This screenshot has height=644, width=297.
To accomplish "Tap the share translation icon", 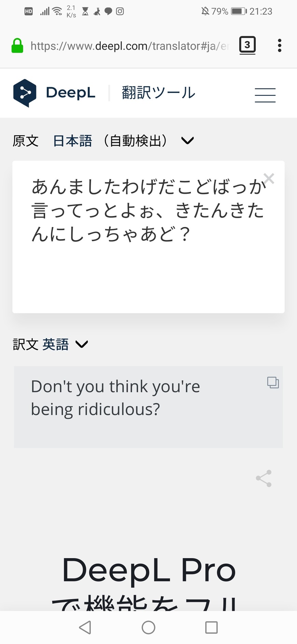I will 264,478.
